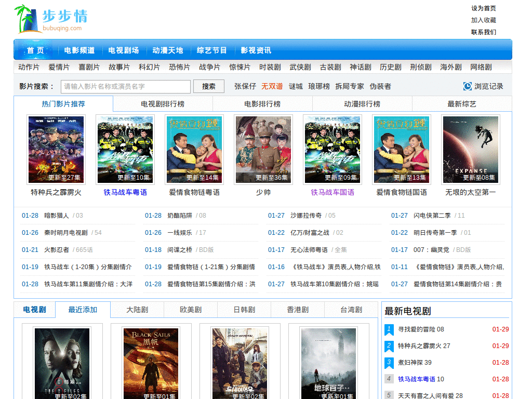Open the 武侠剧 category
532x399 pixels.
coord(300,67)
